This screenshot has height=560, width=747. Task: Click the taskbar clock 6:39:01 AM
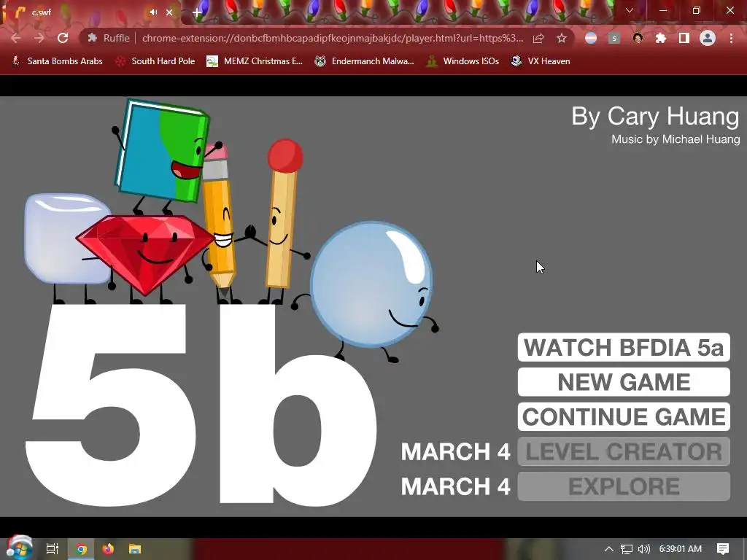(x=681, y=549)
